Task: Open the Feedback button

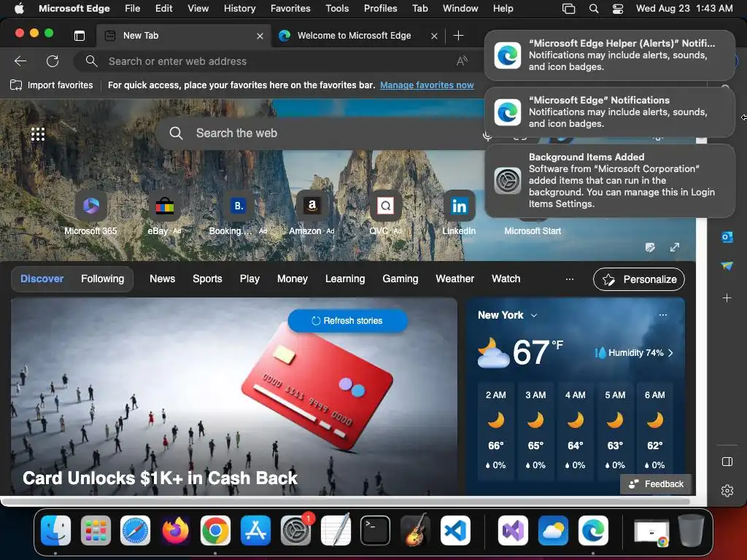Action: (656, 484)
